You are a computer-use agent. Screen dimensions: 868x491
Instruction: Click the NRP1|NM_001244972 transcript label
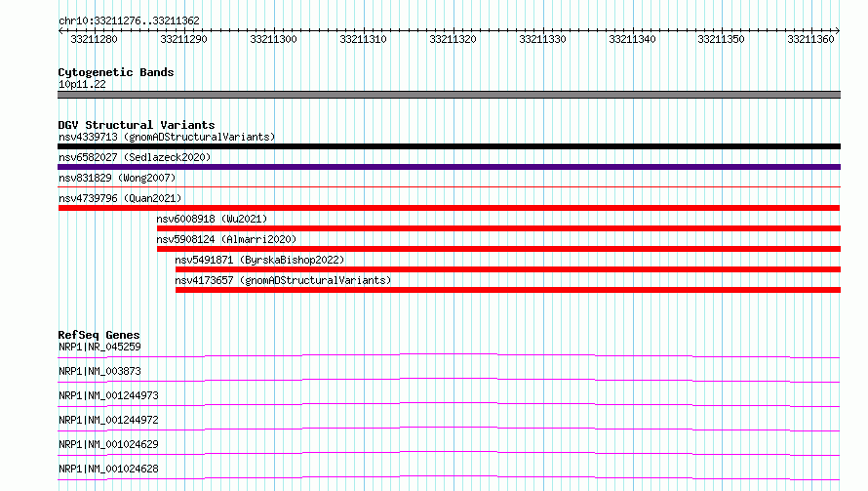click(x=108, y=420)
